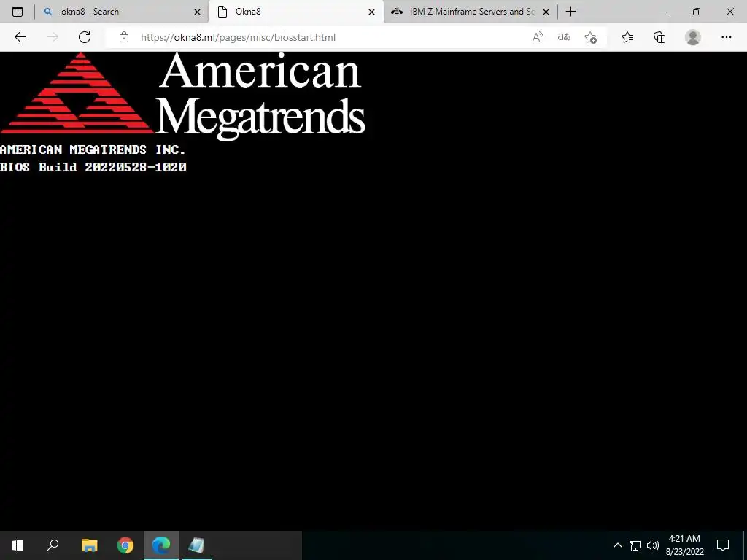The height and width of the screenshot is (560, 747).
Task: Click the forward navigation arrow
Action: [53, 37]
